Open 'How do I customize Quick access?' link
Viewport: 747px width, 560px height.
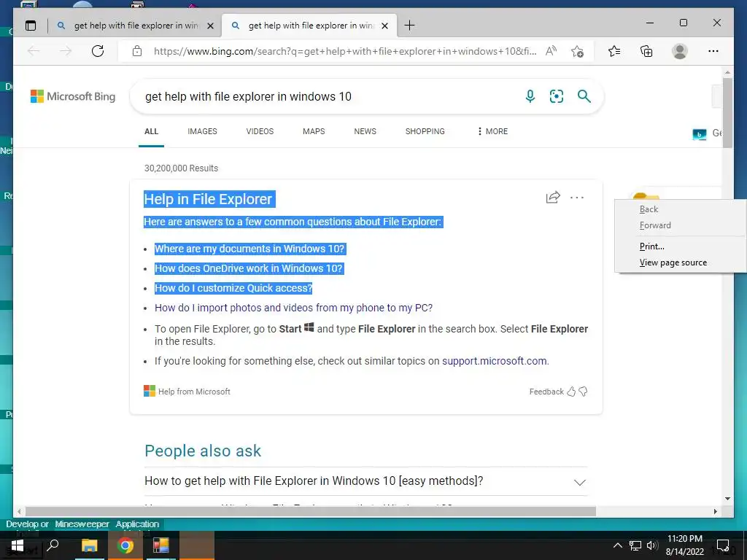[x=233, y=288]
